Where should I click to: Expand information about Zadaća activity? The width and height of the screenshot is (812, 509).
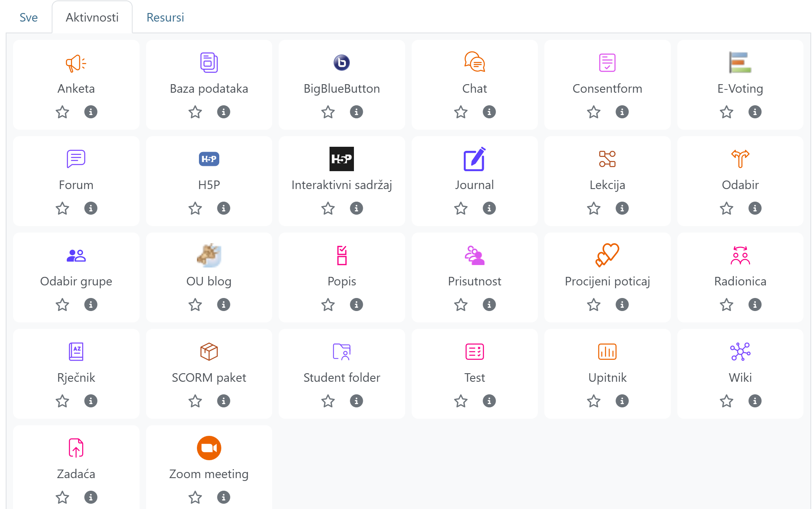pyautogui.click(x=91, y=497)
